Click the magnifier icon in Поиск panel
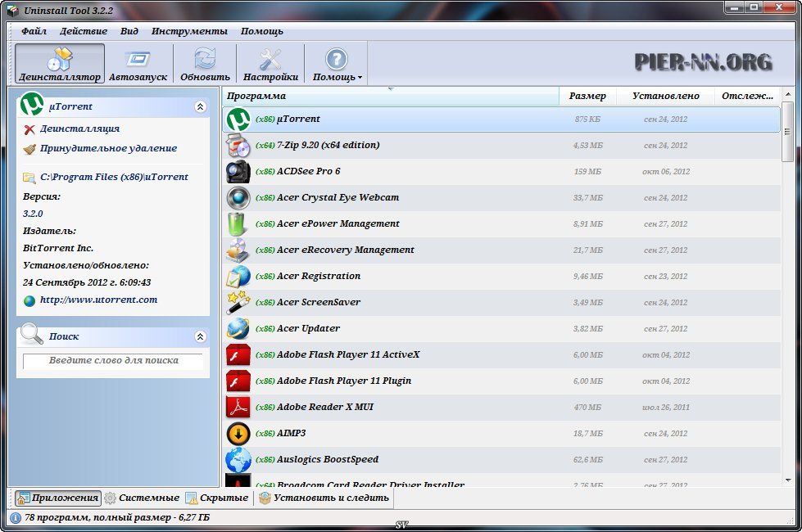Viewport: 802px width, 532px height. pyautogui.click(x=32, y=334)
